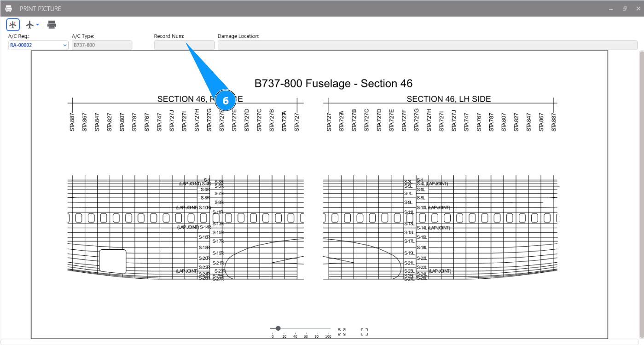
Task: Close the Print Picture window
Action: coord(638,9)
